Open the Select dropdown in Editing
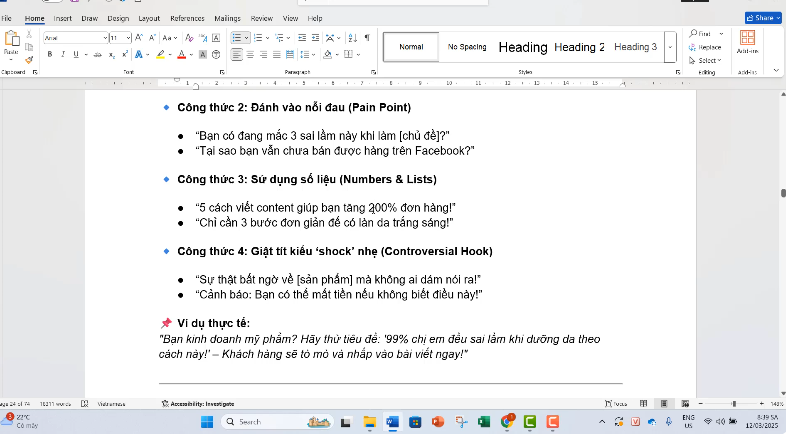 [x=706, y=60]
